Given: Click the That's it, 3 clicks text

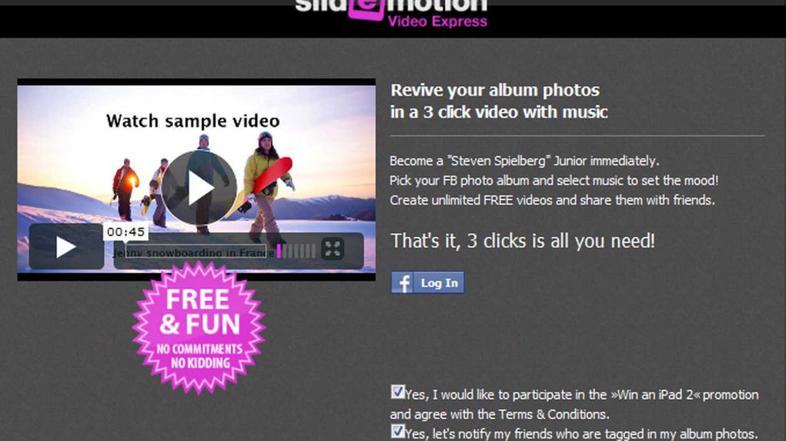Looking at the screenshot, I should click(x=522, y=241).
